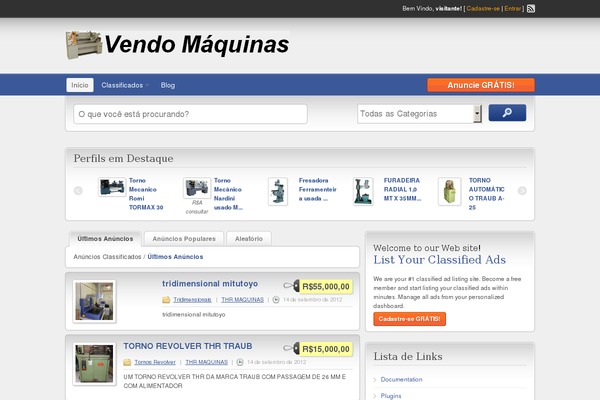Viewport: 600px width, 400px height.
Task: Open TORNO AUTOMÁTICO TRAUB A-25 link
Action: pos(487,194)
